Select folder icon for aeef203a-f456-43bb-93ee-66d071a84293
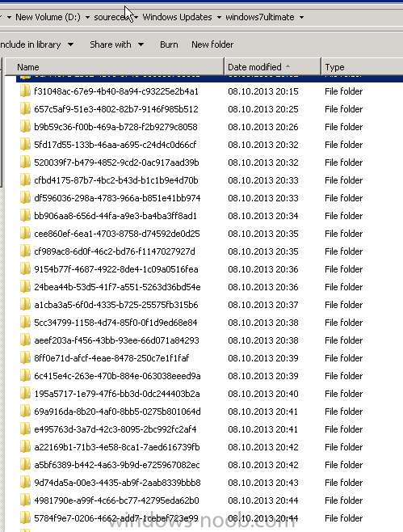 25,340
